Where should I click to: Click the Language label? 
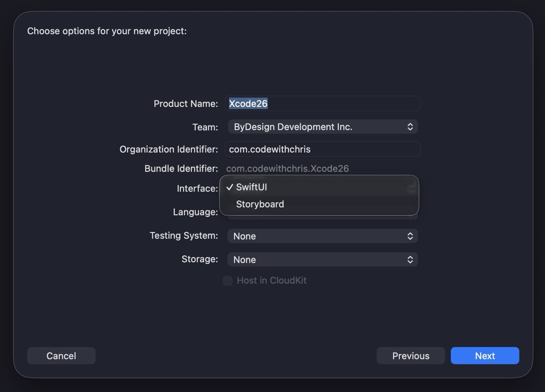pos(195,212)
